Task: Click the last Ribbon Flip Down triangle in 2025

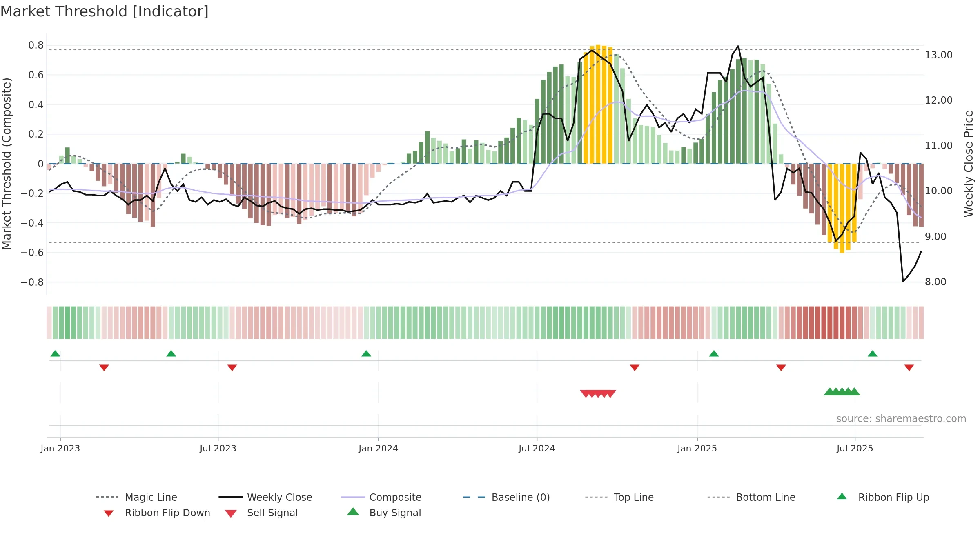Action: pos(909,368)
